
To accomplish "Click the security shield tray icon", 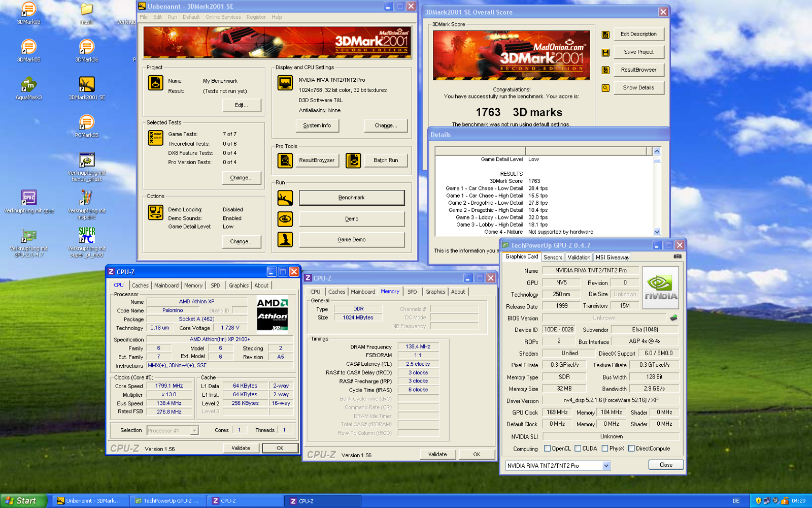I will point(758,501).
